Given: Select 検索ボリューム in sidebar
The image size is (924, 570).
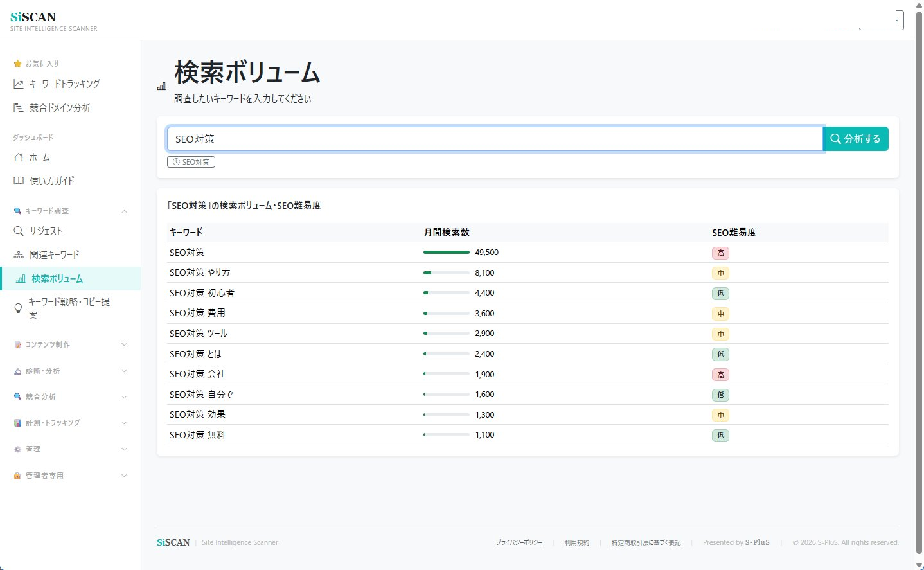Looking at the screenshot, I should pyautogui.click(x=70, y=279).
